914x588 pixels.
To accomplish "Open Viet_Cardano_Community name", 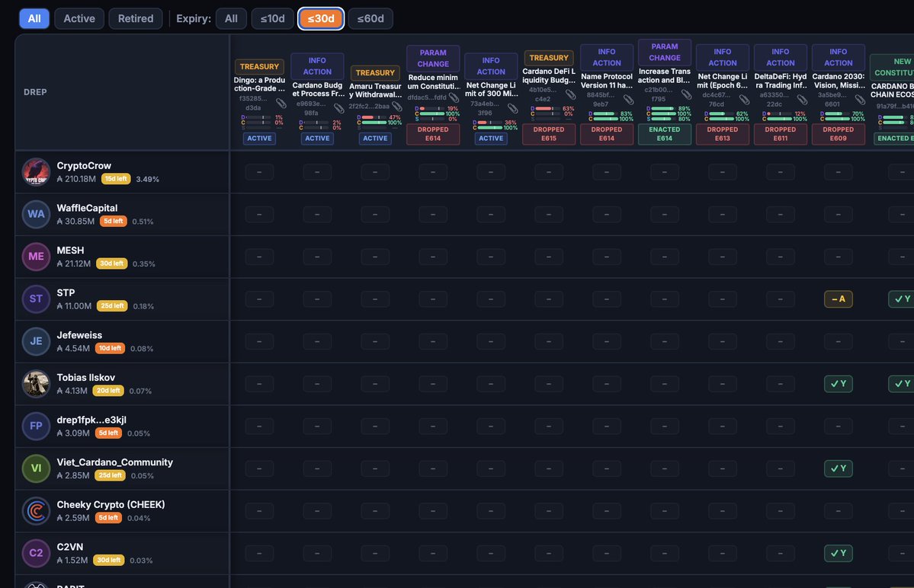I will [x=115, y=462].
